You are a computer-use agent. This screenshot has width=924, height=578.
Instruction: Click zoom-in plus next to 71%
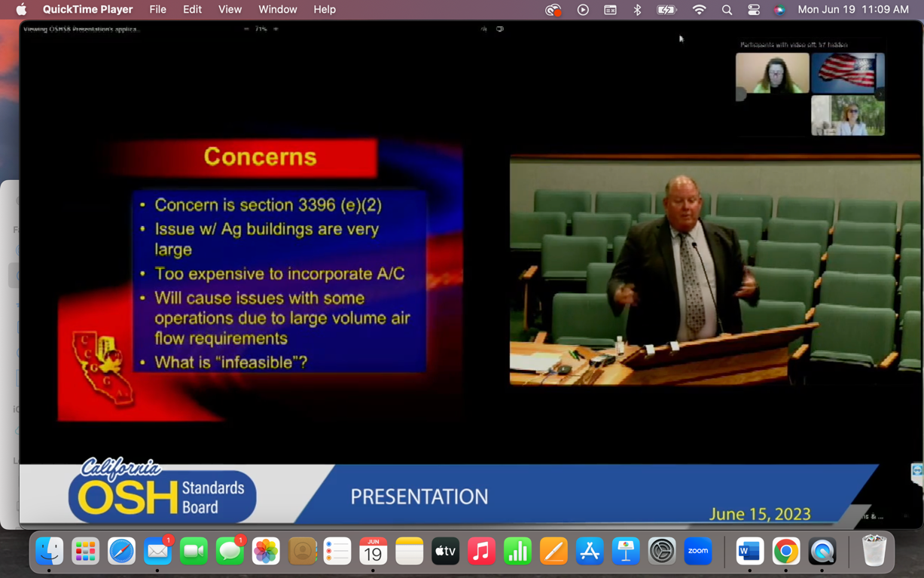pyautogui.click(x=276, y=29)
